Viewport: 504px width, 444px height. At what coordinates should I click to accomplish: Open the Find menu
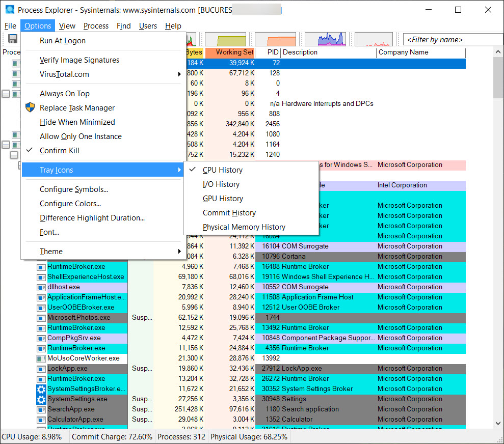click(123, 25)
